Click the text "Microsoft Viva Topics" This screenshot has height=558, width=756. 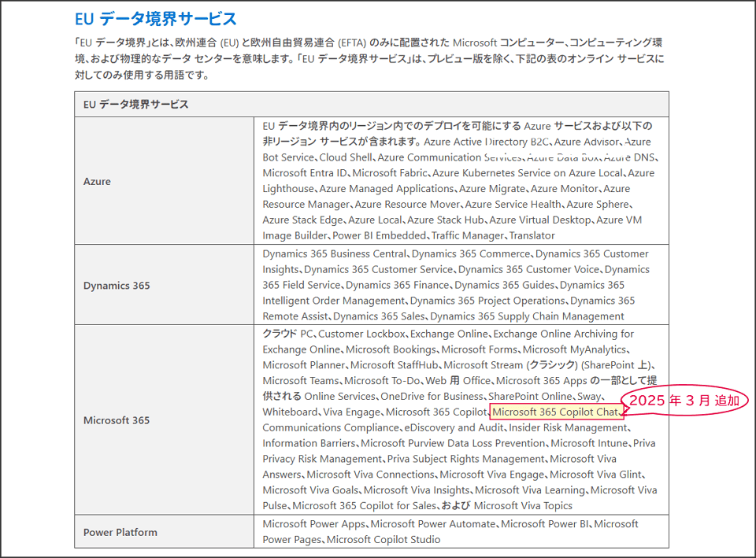pos(523,505)
